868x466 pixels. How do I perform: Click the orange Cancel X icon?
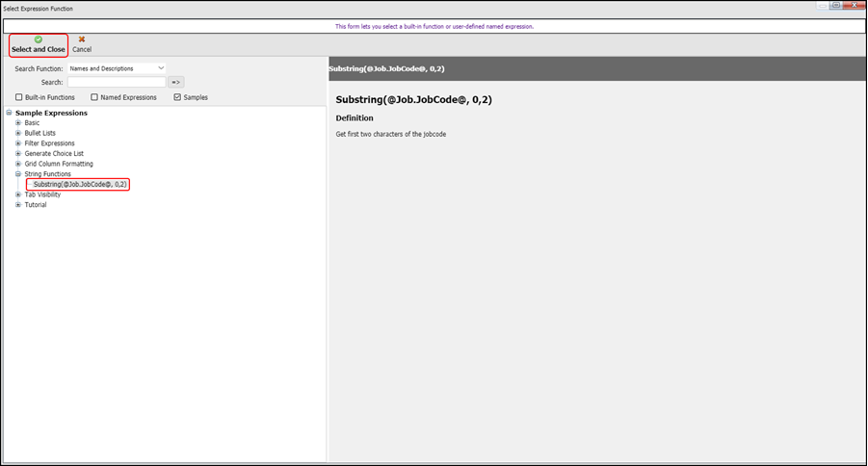click(82, 39)
